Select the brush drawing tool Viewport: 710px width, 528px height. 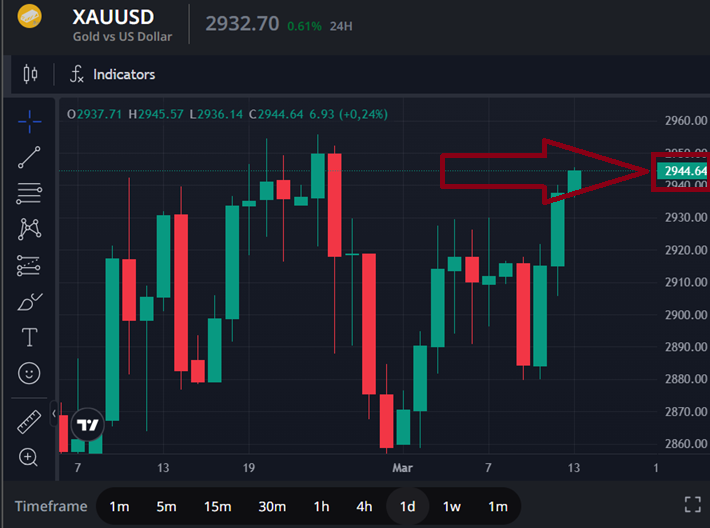click(x=29, y=302)
